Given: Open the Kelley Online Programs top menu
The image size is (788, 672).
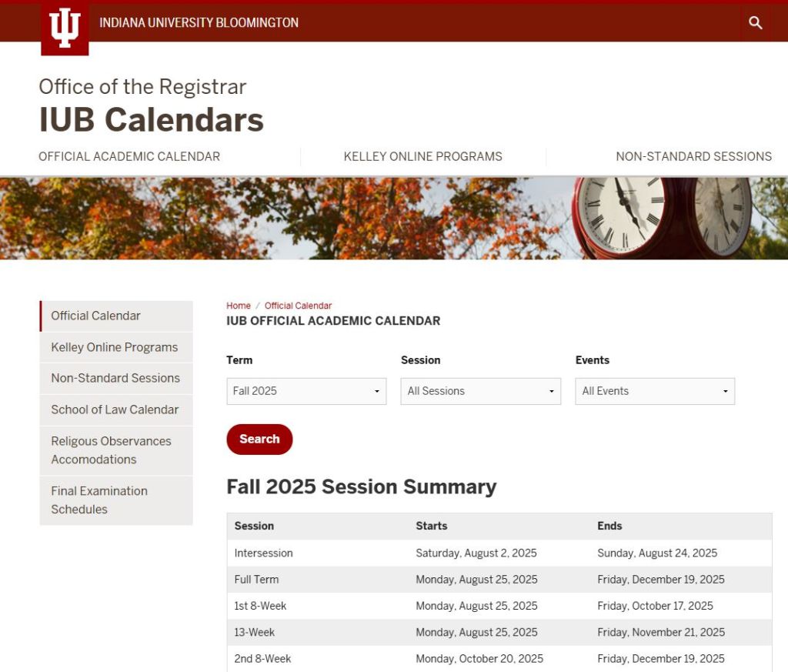Looking at the screenshot, I should 422,156.
